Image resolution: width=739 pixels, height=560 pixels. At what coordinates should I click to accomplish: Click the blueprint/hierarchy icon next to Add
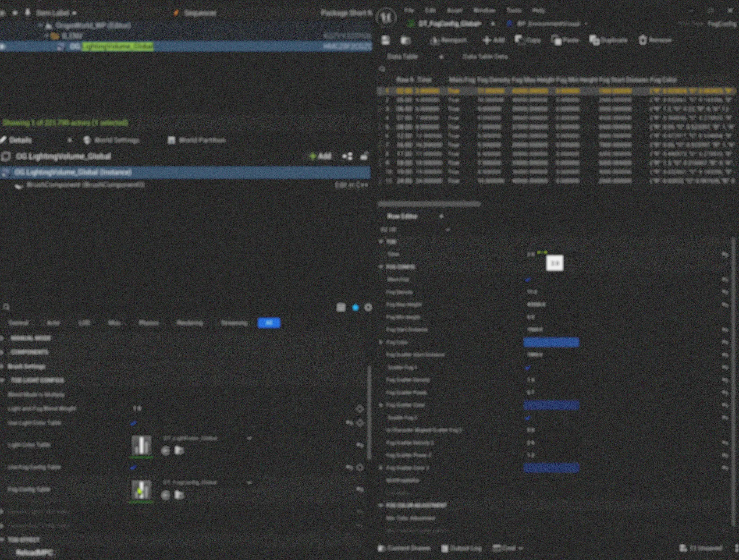coord(347,156)
